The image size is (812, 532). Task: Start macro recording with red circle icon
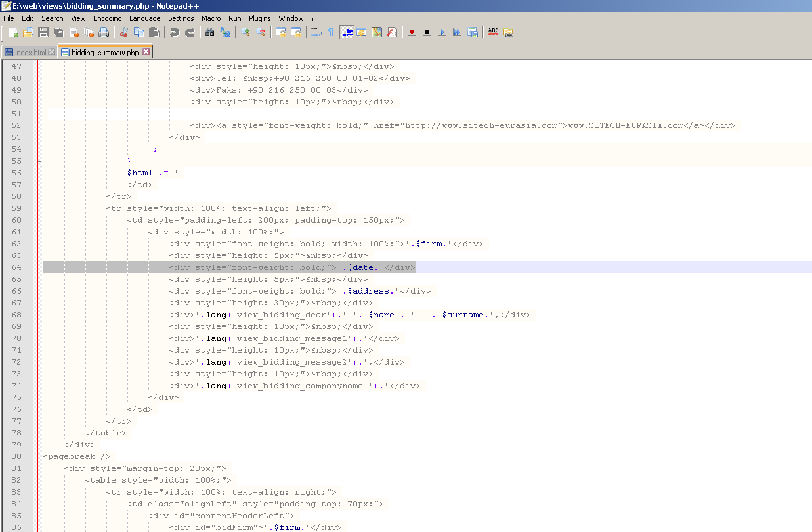[x=412, y=32]
